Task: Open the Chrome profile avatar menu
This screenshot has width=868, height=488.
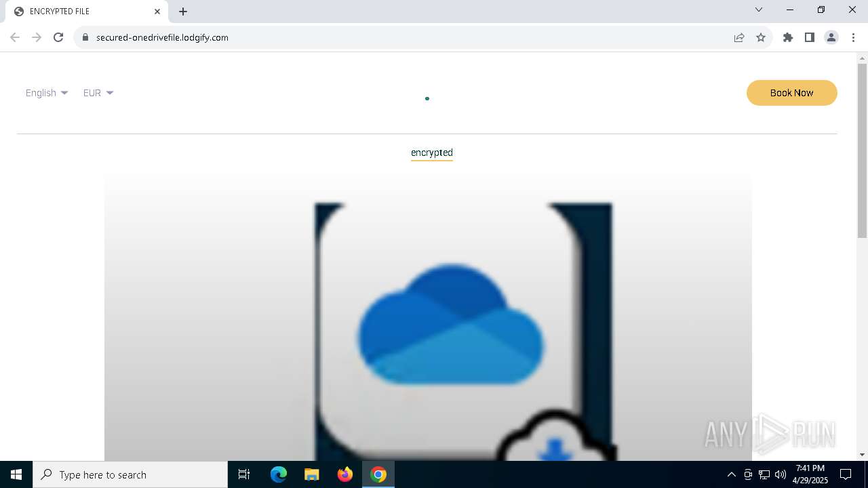Action: coord(831,37)
